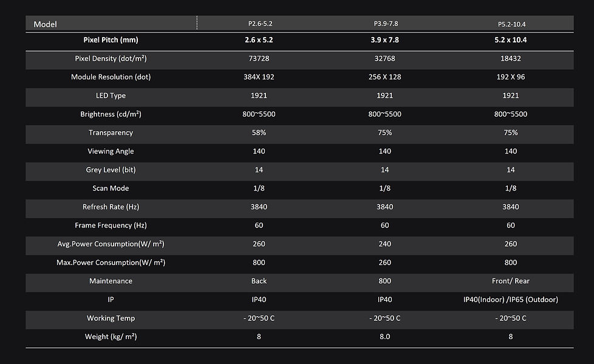The height and width of the screenshot is (364, 594).
Task: Click the Model header cell
Action: pyautogui.click(x=46, y=24)
